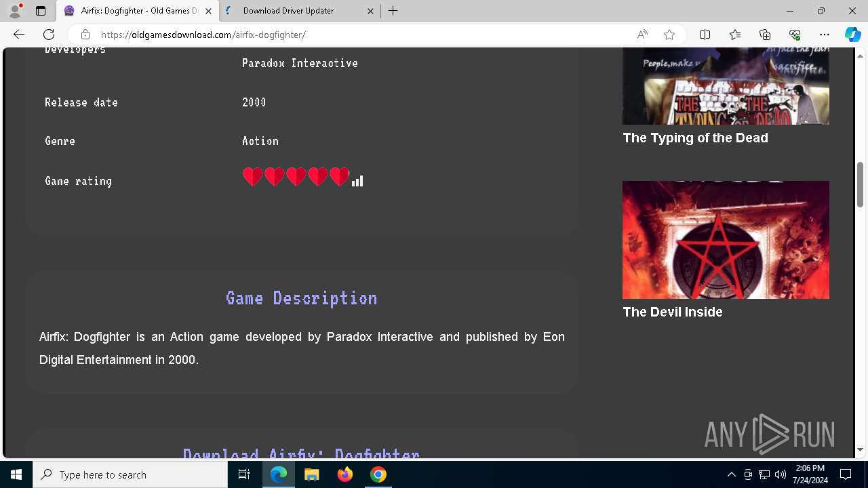The height and width of the screenshot is (488, 868).
Task: Click the Game Description heading
Action: (302, 298)
